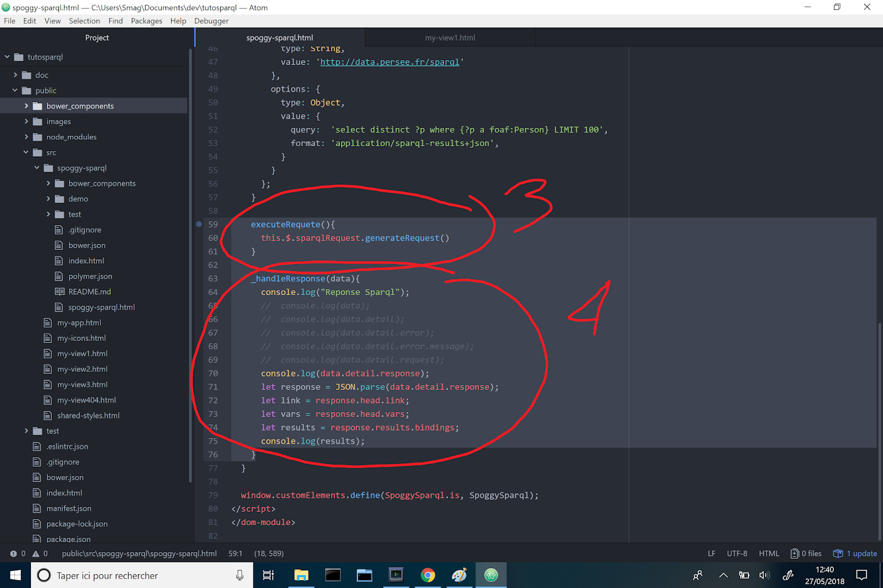Expand the node_modules folder

[26, 137]
